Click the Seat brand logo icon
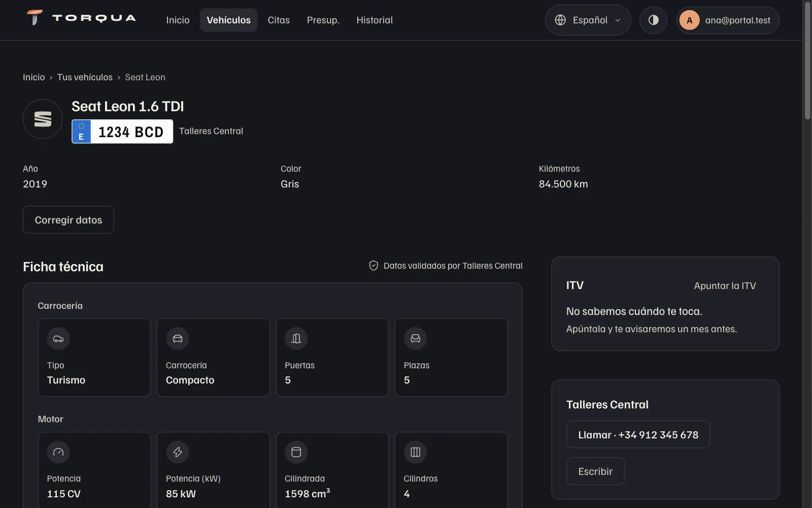812x508 pixels. click(43, 119)
